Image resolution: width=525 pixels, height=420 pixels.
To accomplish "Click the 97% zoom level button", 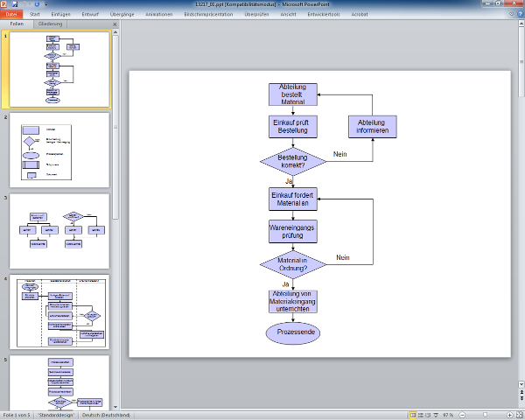I will pyautogui.click(x=449, y=415).
